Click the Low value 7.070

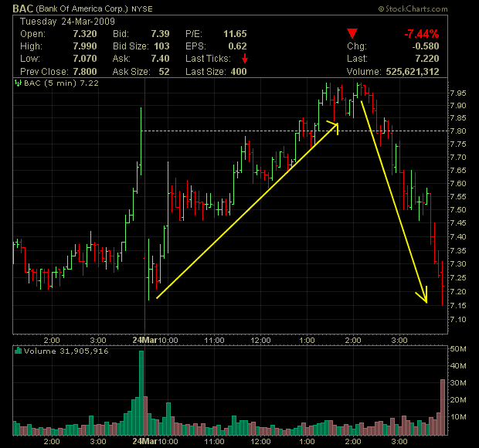pyautogui.click(x=85, y=59)
